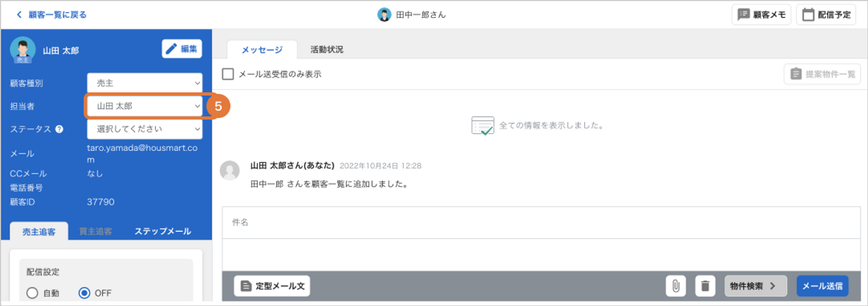Select the 自動 radio button
Screen dimensions: 868x306
point(32,293)
